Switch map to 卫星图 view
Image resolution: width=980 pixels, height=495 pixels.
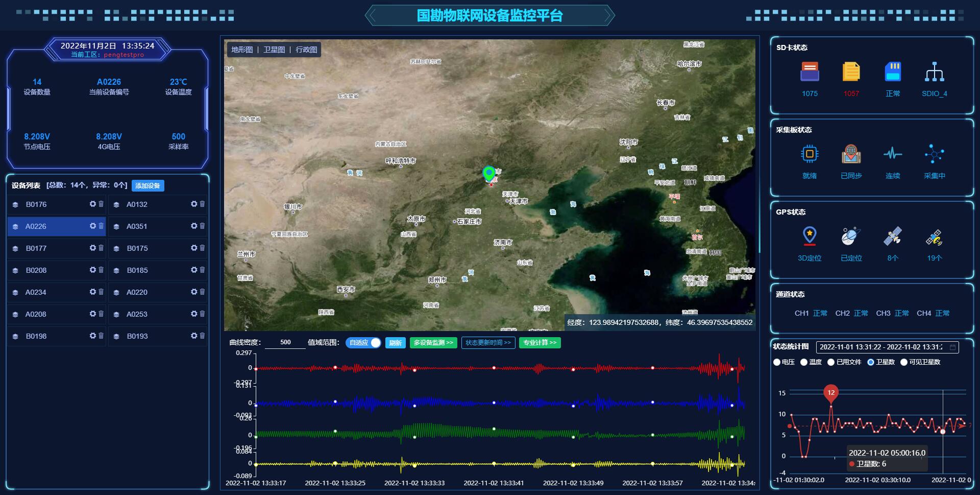click(274, 50)
